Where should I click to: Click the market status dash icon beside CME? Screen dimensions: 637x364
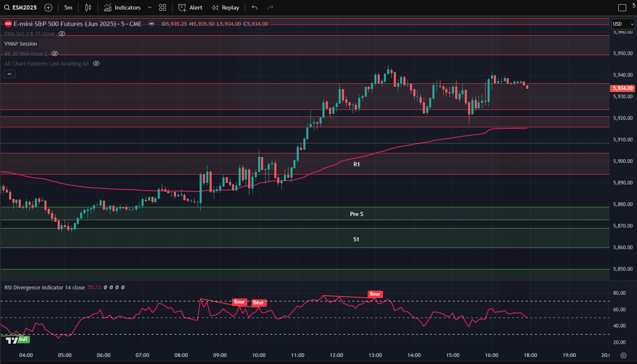(x=151, y=24)
